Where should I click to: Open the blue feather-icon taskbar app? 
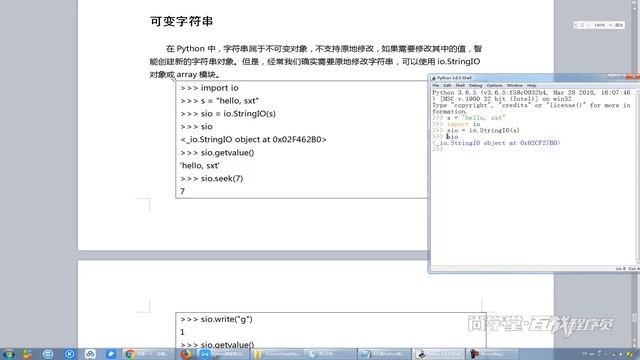[111, 354]
